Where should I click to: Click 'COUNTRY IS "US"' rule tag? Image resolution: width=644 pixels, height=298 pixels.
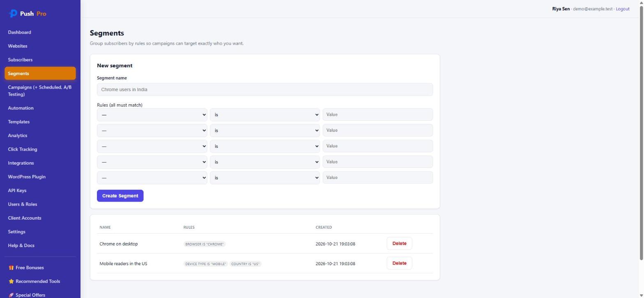coord(245,264)
